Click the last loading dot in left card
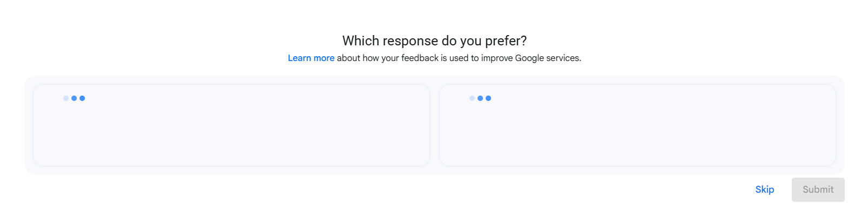The height and width of the screenshot is (217, 868). (x=82, y=98)
